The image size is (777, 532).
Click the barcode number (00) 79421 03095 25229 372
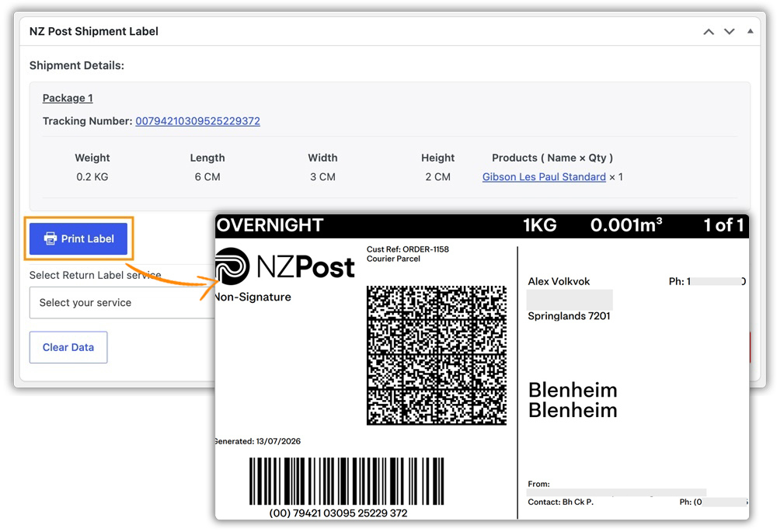point(339,513)
